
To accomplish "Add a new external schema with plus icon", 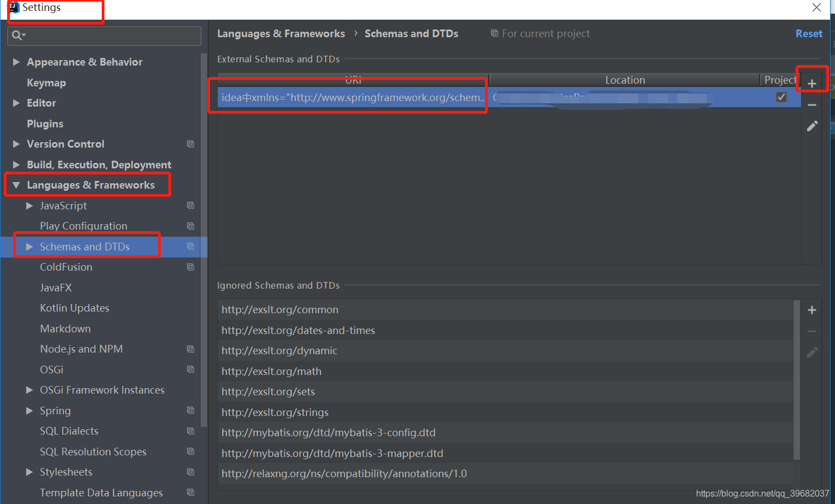I will 812,84.
